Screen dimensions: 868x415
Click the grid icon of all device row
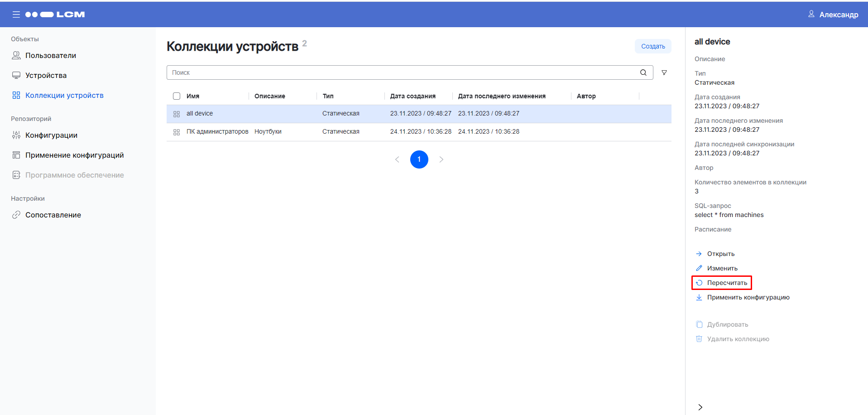coord(177,114)
